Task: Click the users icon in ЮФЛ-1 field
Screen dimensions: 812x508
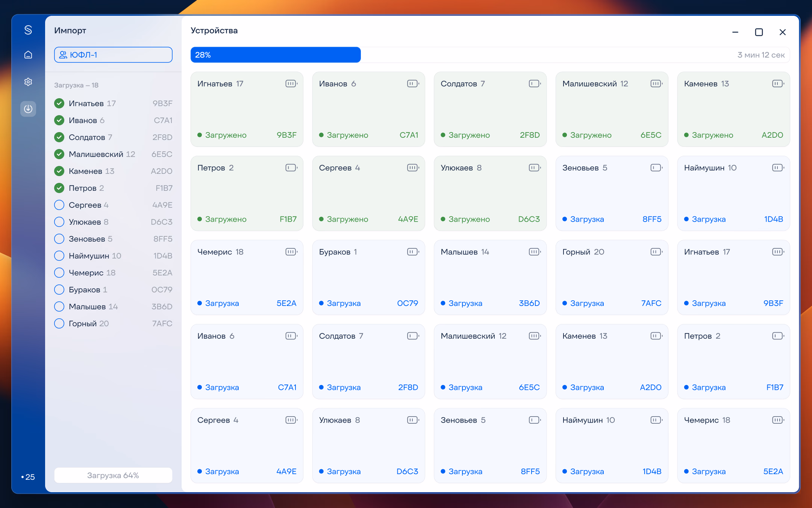Action: coord(63,55)
